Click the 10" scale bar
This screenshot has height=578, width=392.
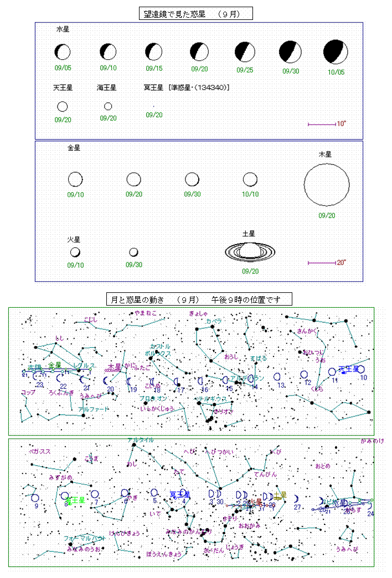[322, 124]
